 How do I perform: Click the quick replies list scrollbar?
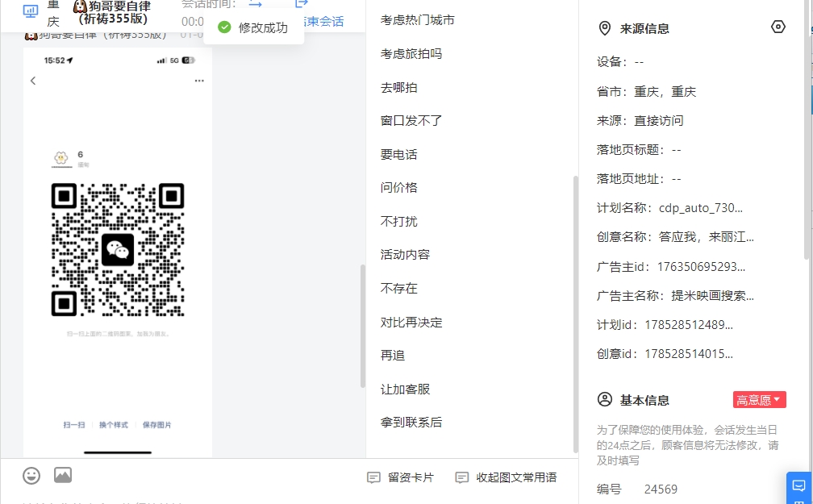click(x=575, y=314)
